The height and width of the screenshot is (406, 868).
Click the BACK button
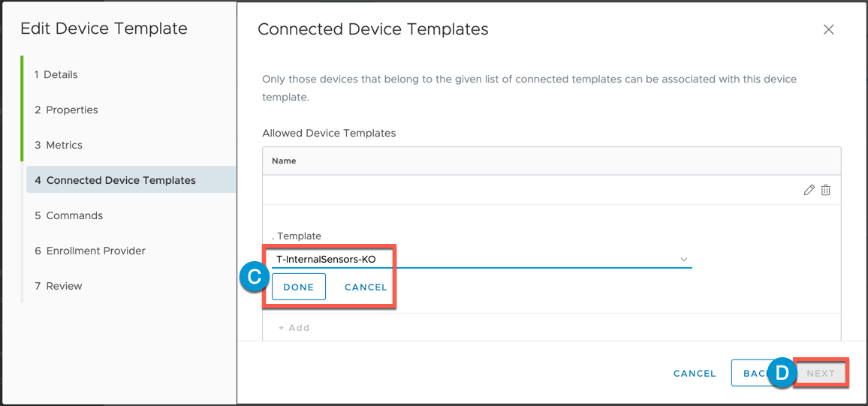tap(754, 374)
